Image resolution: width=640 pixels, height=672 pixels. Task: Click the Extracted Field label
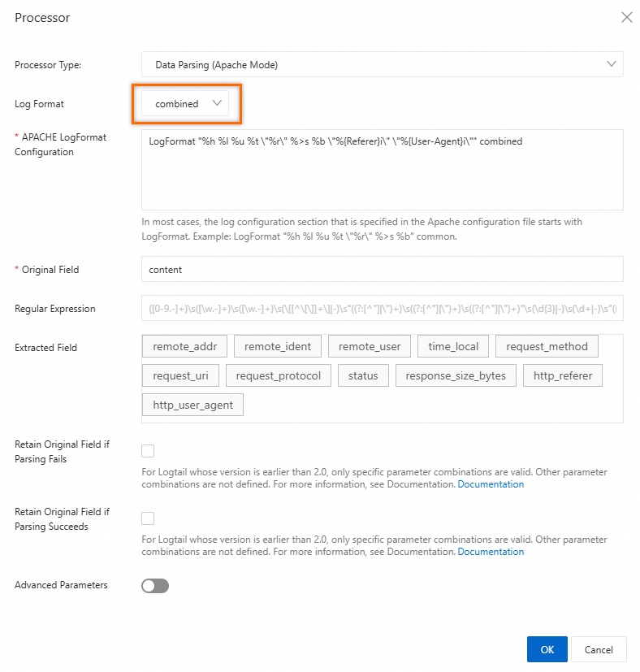pyautogui.click(x=45, y=348)
